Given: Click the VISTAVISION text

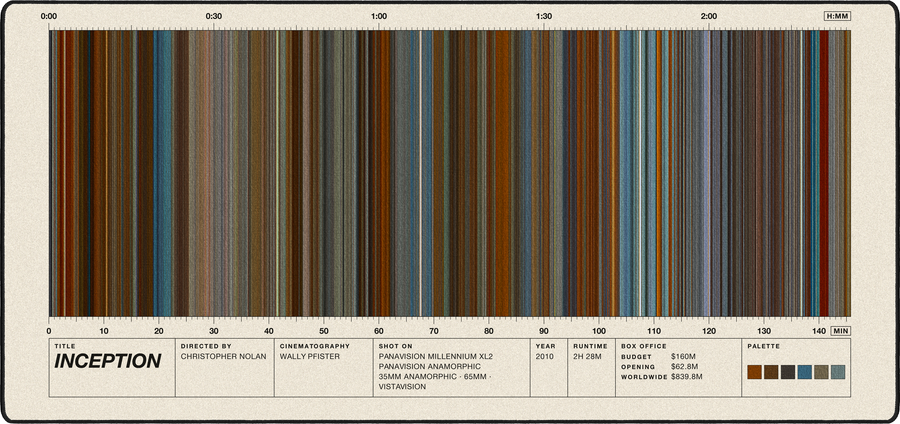Looking at the screenshot, I should (x=402, y=387).
